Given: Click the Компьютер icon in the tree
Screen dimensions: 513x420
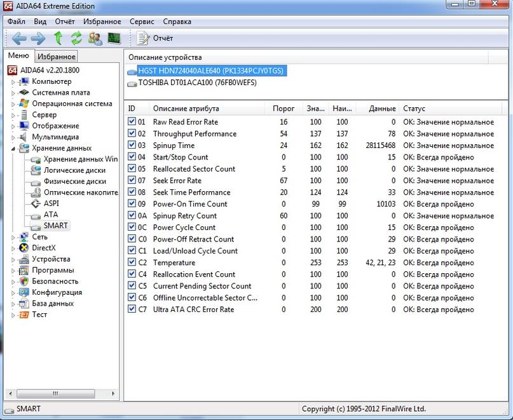Looking at the screenshot, I should [x=25, y=81].
